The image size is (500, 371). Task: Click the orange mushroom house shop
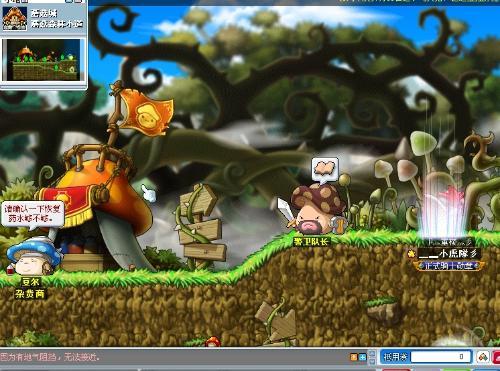[97, 207]
